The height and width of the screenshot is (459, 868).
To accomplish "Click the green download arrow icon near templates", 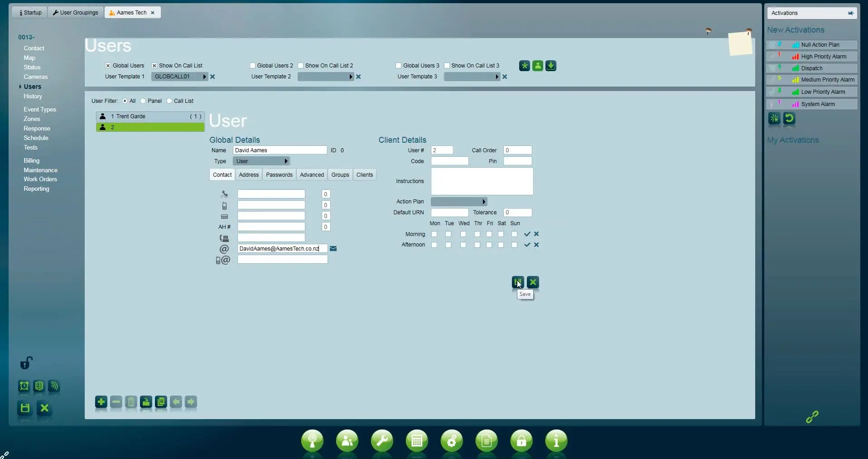I will coord(550,66).
